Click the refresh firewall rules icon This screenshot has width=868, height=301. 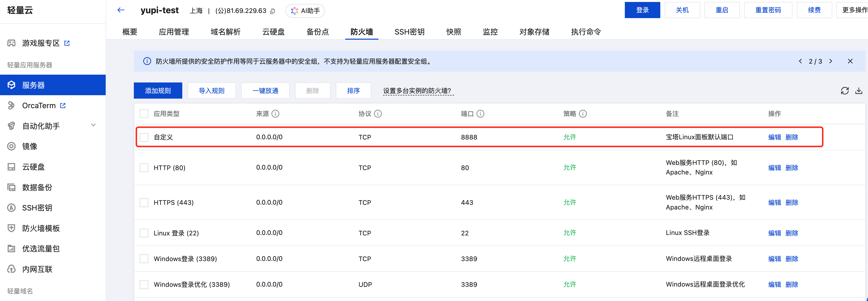(x=845, y=91)
